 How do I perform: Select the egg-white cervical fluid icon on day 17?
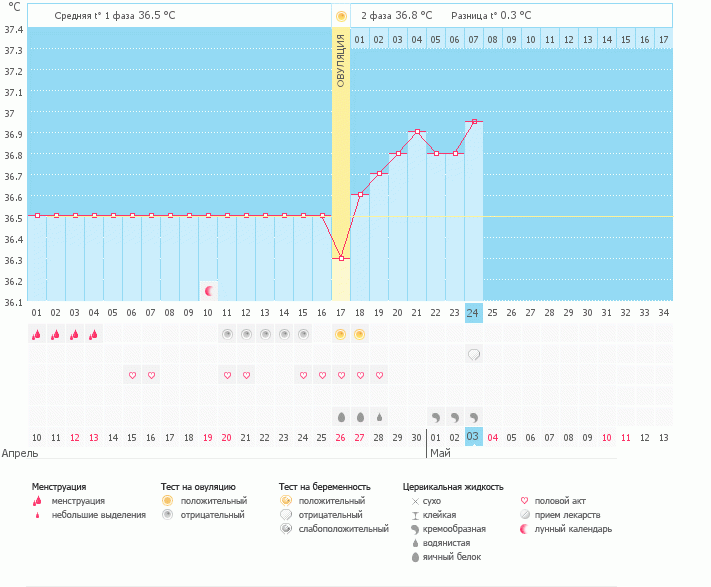tap(341, 416)
